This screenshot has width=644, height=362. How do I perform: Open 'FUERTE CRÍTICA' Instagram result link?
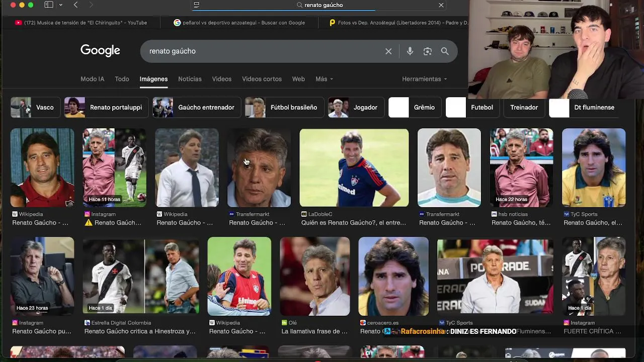[x=592, y=331]
